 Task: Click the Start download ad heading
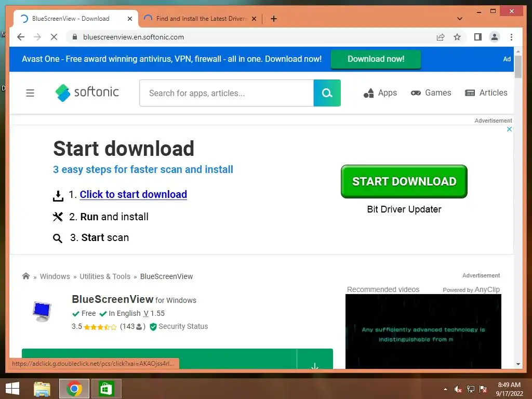tap(124, 149)
